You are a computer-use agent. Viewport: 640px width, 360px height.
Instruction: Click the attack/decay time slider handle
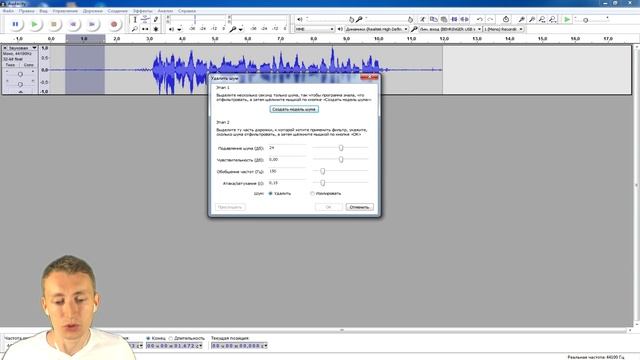[322, 183]
